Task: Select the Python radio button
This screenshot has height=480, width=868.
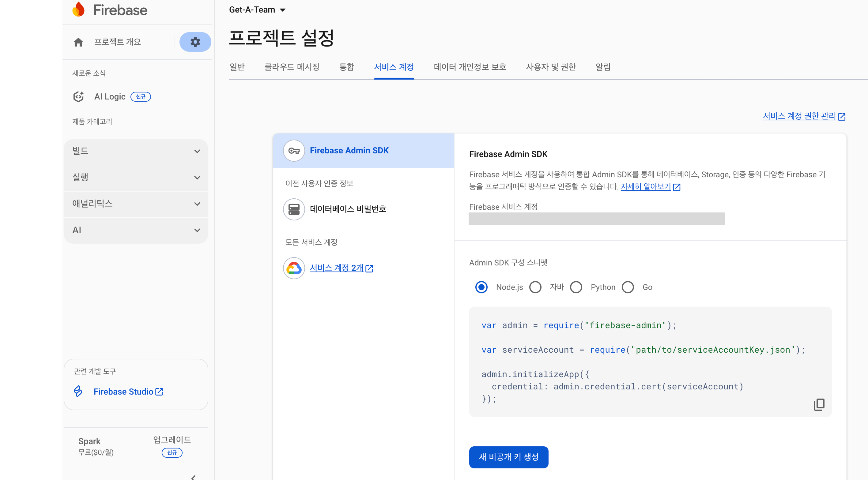Action: (x=576, y=287)
